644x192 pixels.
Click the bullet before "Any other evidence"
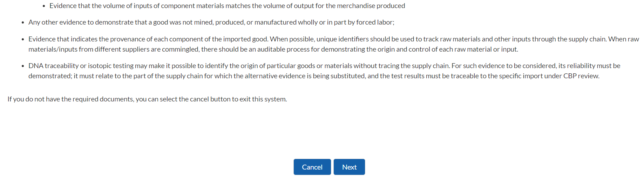23,23
